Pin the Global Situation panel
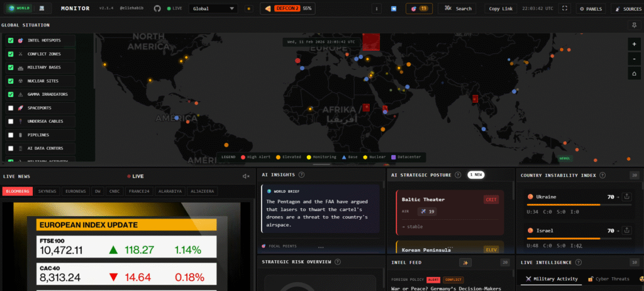 pos(633,25)
